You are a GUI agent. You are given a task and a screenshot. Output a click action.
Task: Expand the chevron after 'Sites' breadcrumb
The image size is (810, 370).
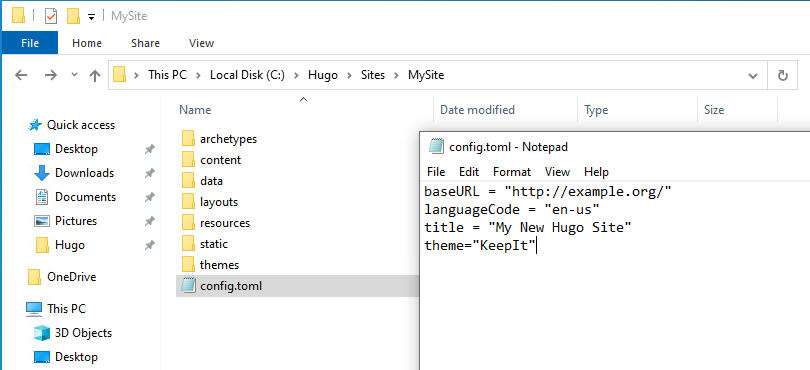(397, 75)
